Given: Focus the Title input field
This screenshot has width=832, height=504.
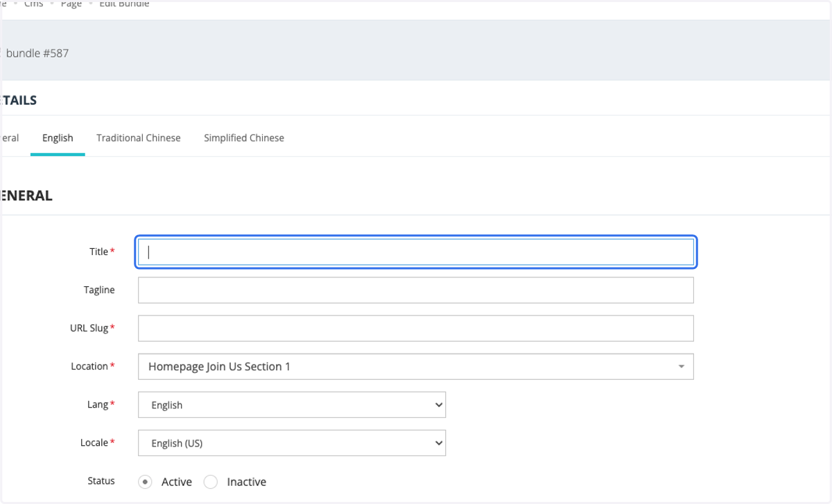Looking at the screenshot, I should click(416, 252).
